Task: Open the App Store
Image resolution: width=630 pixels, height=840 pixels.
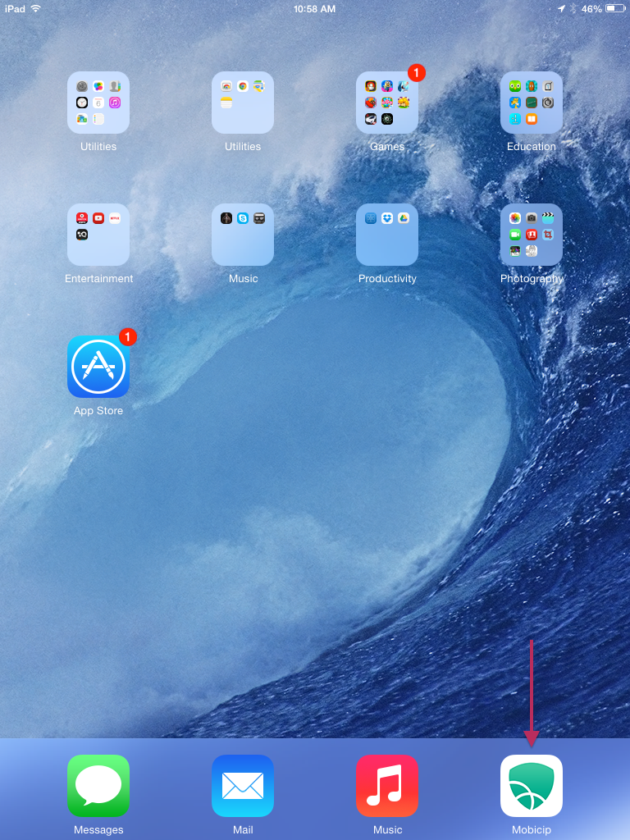Action: [98, 367]
